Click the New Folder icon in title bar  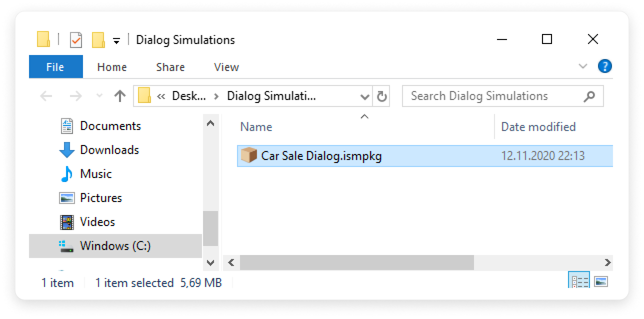[98, 40]
